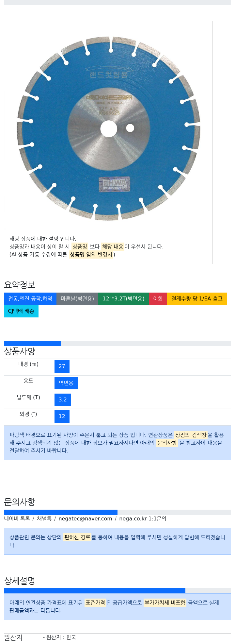Open the 채널톡 chat link

[44, 518]
